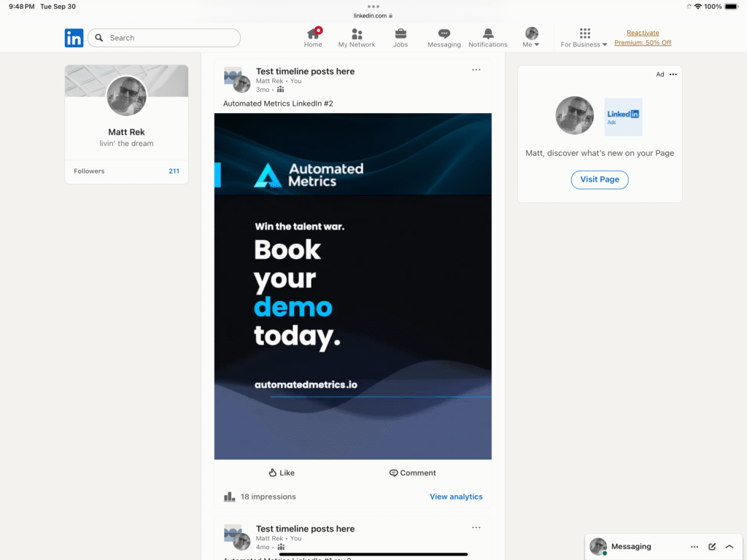The height and width of the screenshot is (560, 747).
Task: Click 'Automated Metrics LinkedIn #2' post text
Action: point(278,104)
